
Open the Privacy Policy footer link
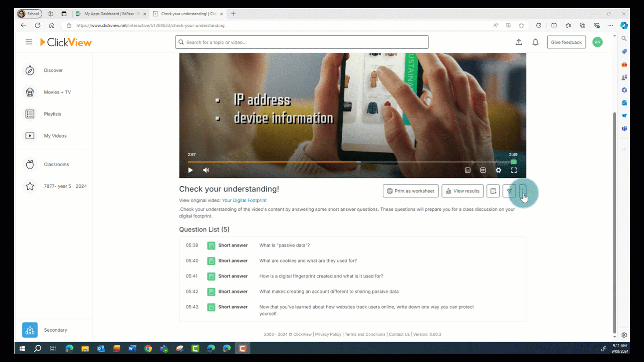328,334
